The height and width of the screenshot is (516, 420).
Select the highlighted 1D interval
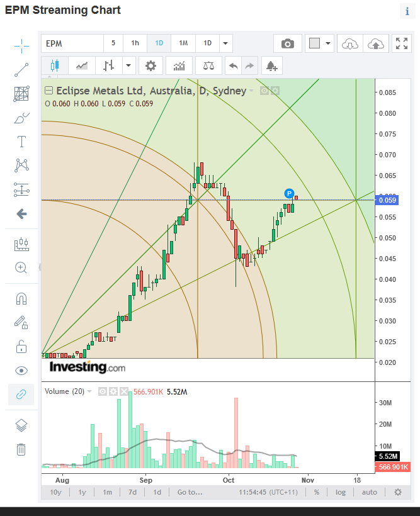coord(159,43)
